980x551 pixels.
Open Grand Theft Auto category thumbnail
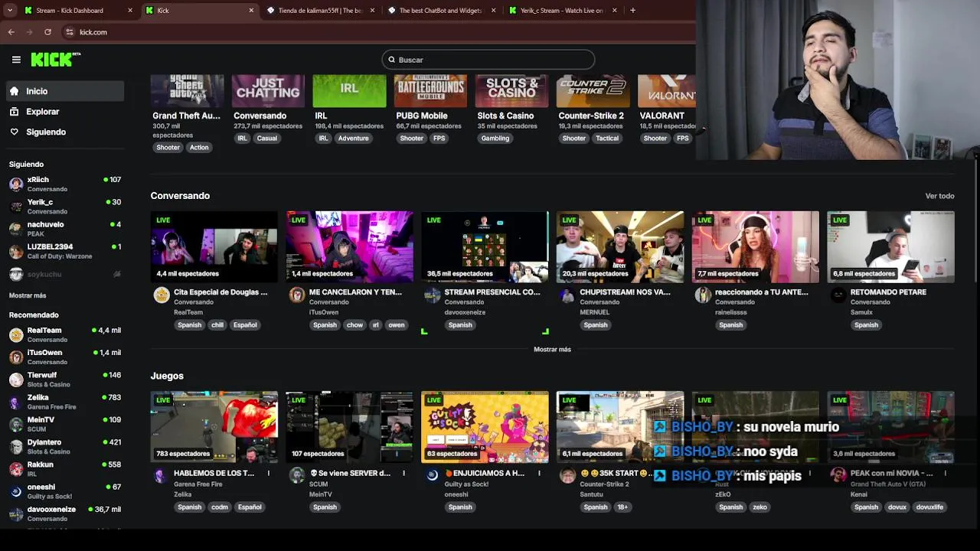pyautogui.click(x=187, y=91)
